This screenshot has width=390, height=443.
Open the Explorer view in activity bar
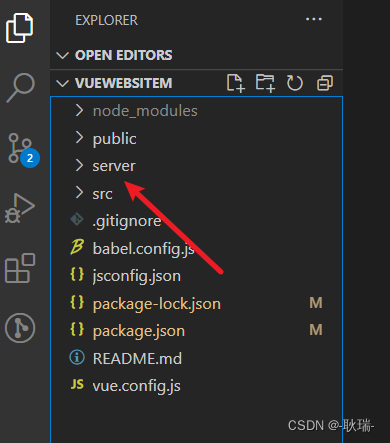click(x=20, y=28)
